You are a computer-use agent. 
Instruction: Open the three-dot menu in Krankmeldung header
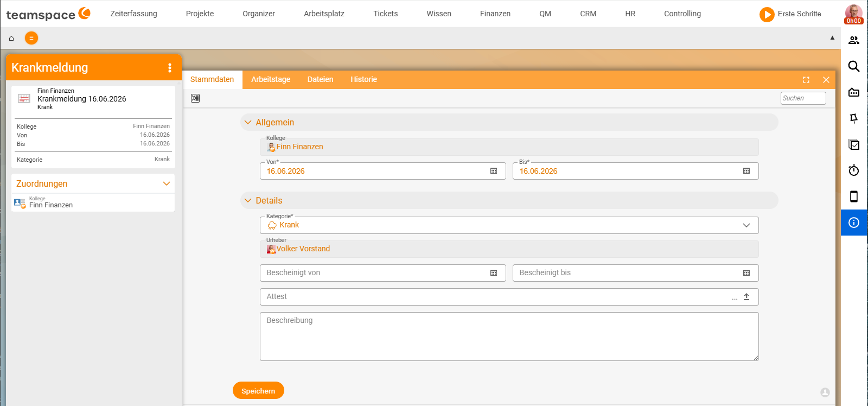pyautogui.click(x=170, y=67)
